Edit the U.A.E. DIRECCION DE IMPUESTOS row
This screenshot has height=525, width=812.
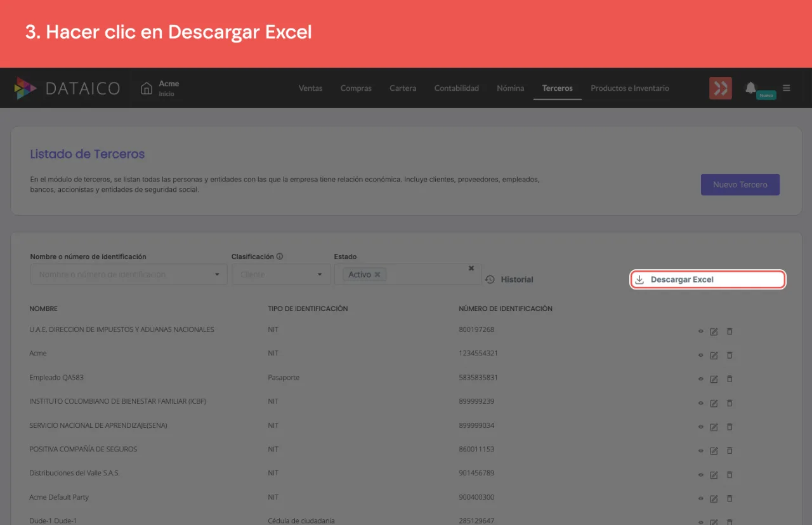point(714,331)
